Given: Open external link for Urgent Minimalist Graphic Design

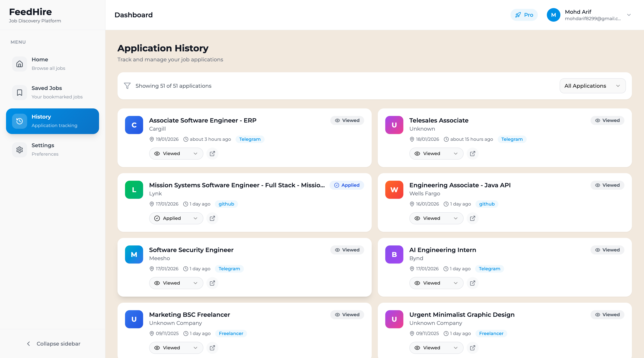Looking at the screenshot, I should (472, 347).
